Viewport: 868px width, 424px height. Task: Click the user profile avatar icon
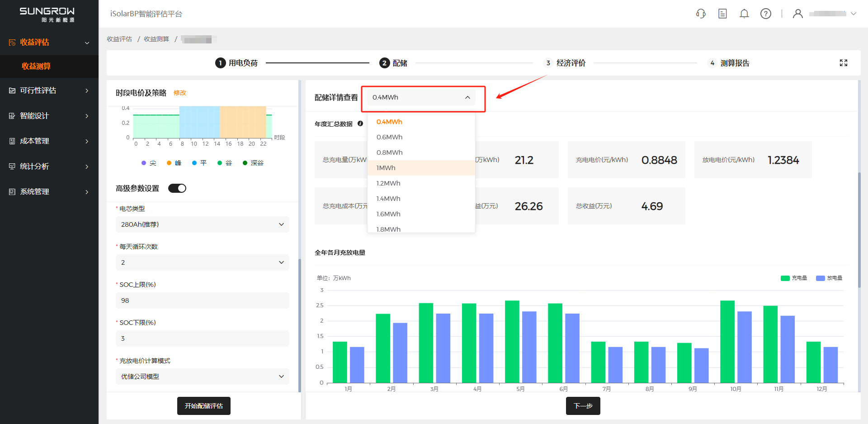[x=798, y=14]
